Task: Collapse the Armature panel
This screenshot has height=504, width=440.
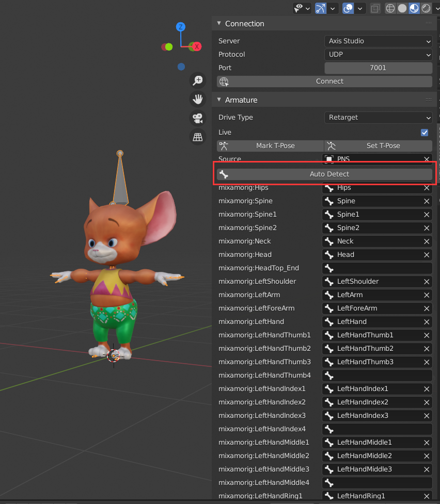Action: click(x=219, y=100)
